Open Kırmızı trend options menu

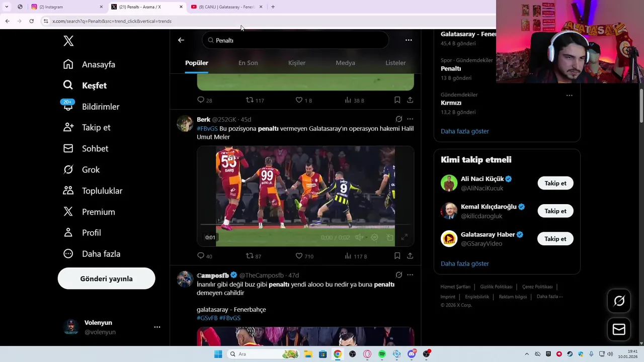pos(569,95)
